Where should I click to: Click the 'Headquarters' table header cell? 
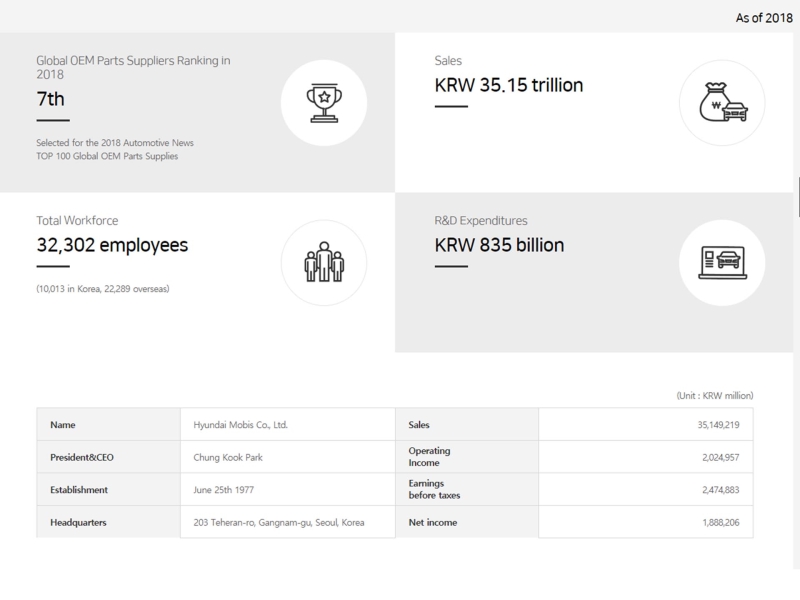[109, 522]
